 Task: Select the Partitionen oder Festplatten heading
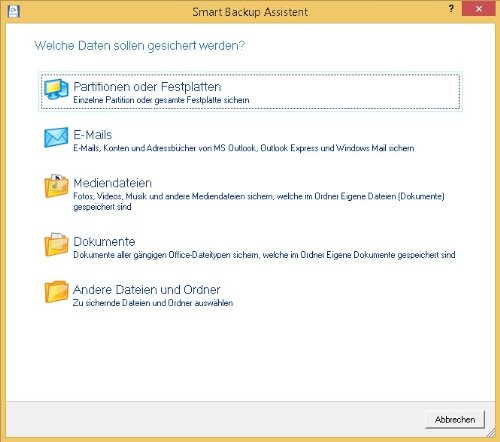(147, 87)
